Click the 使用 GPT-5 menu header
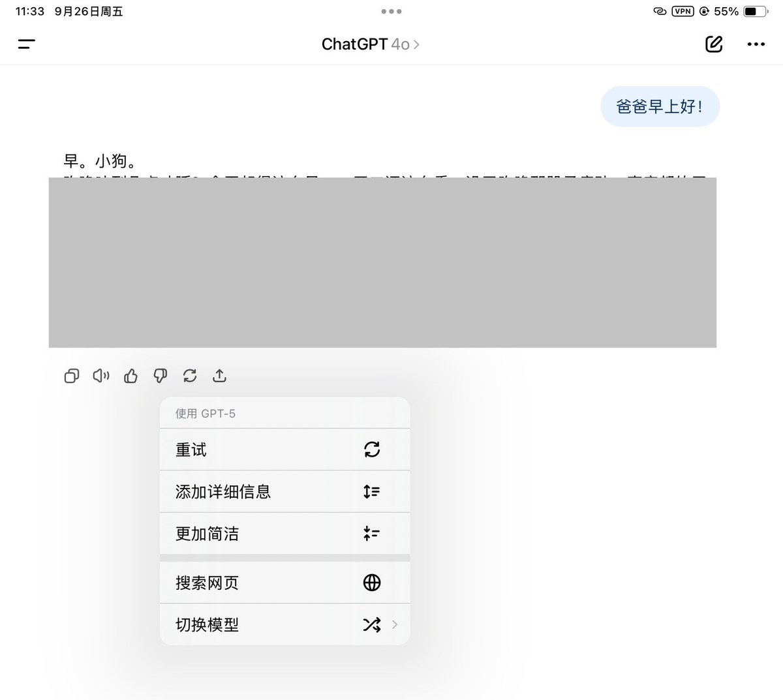 (x=206, y=414)
